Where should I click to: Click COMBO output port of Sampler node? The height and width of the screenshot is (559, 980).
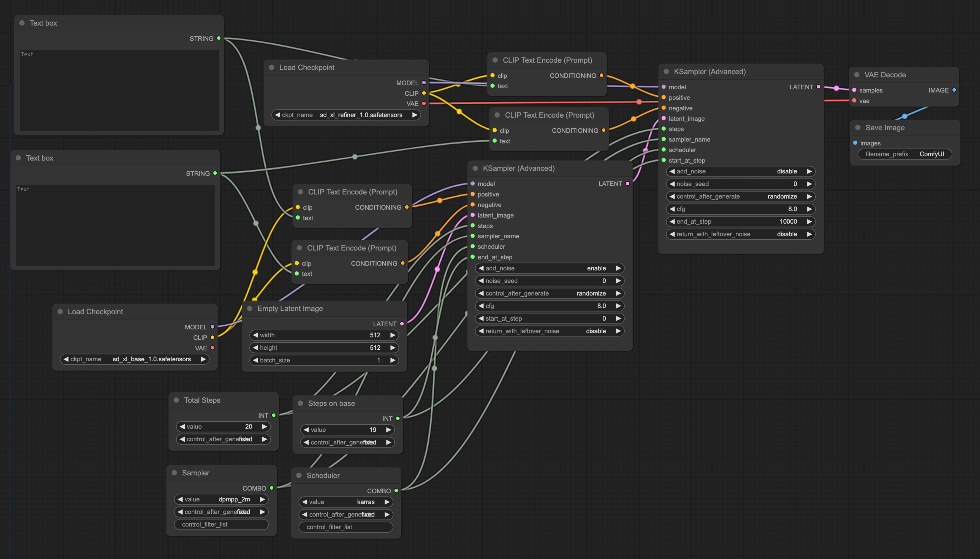272,488
